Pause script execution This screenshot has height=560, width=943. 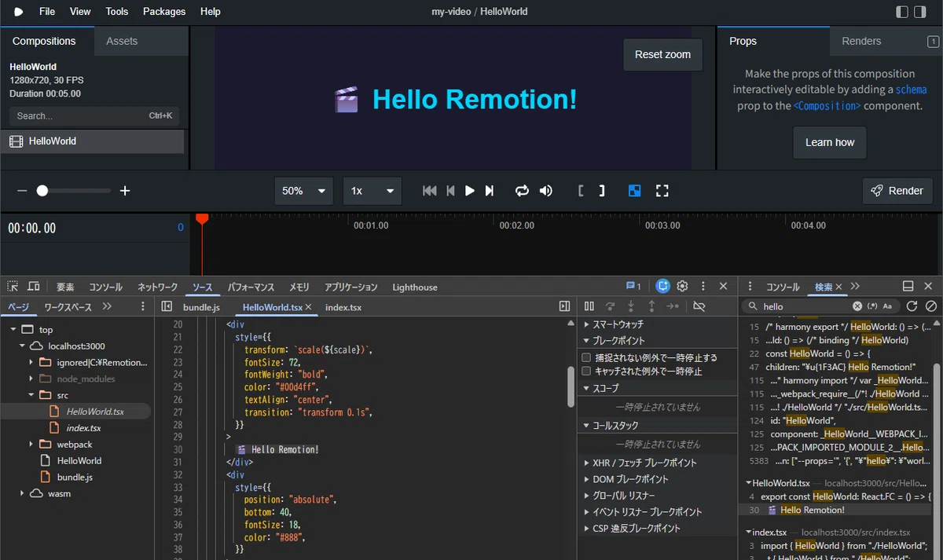point(589,306)
